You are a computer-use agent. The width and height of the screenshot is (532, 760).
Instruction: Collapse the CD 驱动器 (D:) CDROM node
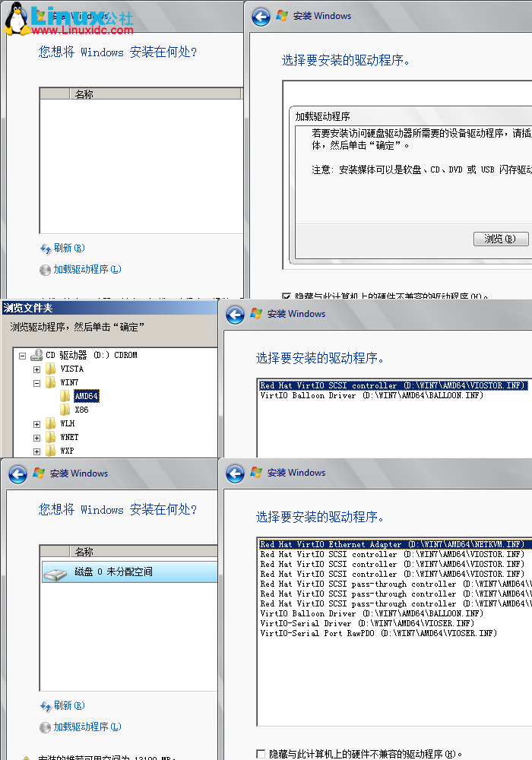[x=22, y=356]
